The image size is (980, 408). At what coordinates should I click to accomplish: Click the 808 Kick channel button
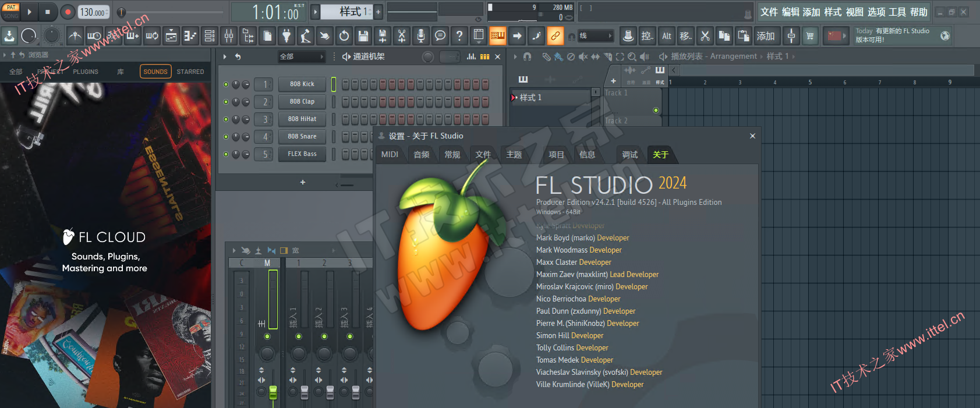tap(302, 84)
